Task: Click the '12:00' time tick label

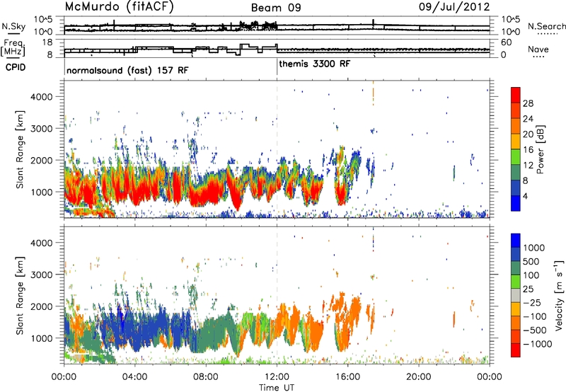Action: click(277, 377)
